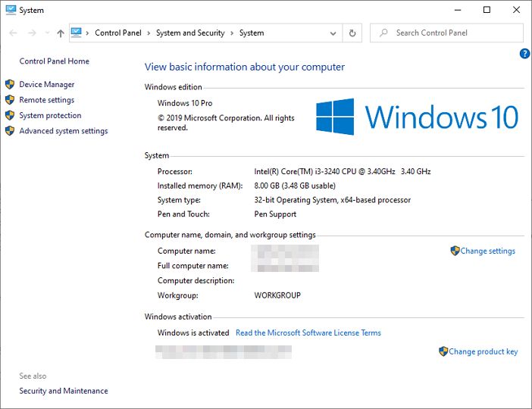
Task: Click shield icon next to Change product key
Action: click(443, 351)
